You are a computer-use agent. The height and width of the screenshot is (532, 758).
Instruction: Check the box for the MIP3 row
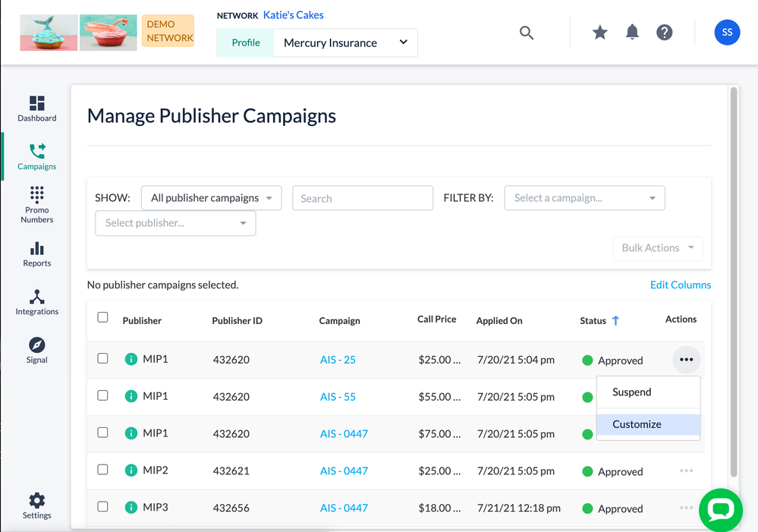103,507
